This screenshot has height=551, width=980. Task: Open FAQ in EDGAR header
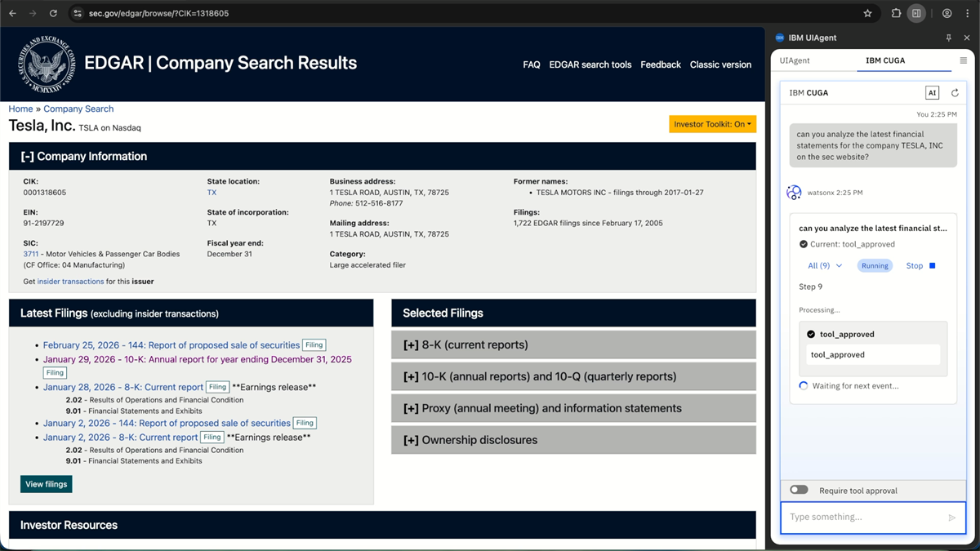(x=532, y=64)
